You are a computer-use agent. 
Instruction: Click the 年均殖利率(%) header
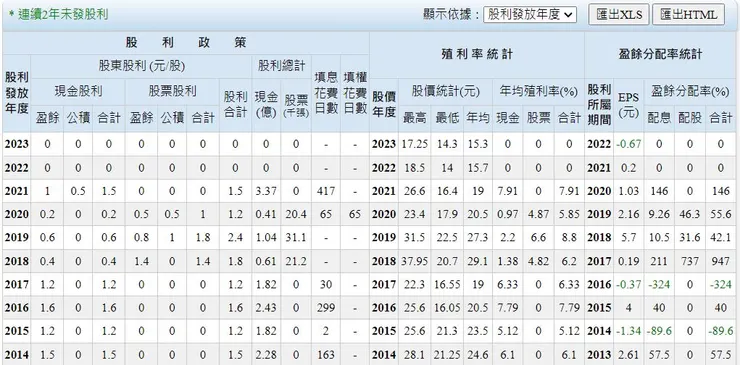tap(538, 92)
